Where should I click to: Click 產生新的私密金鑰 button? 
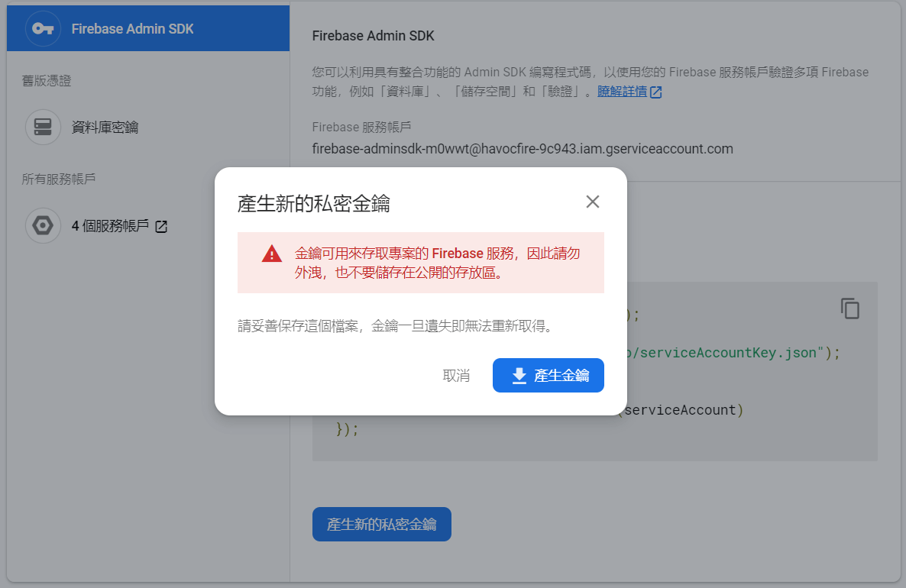[x=381, y=524]
